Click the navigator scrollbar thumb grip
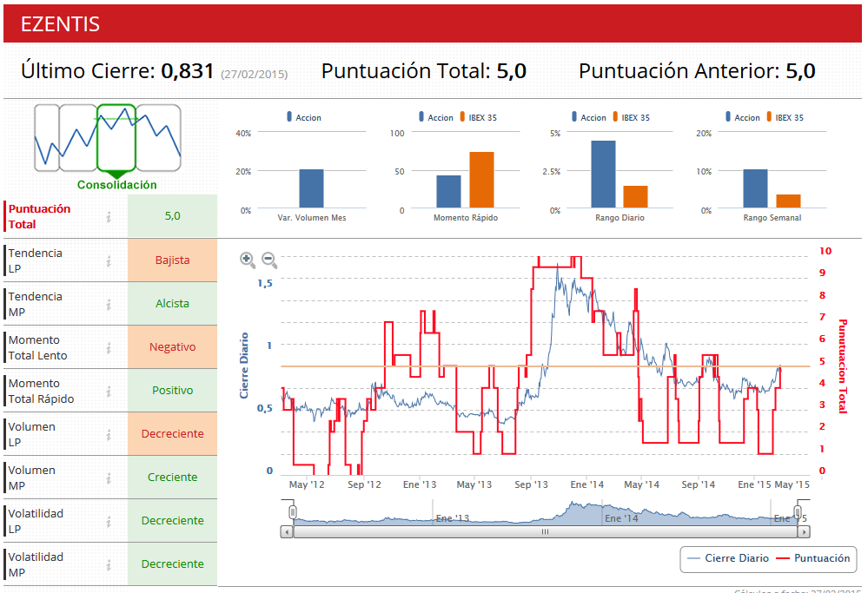This screenshot has width=868, height=593. click(x=546, y=532)
